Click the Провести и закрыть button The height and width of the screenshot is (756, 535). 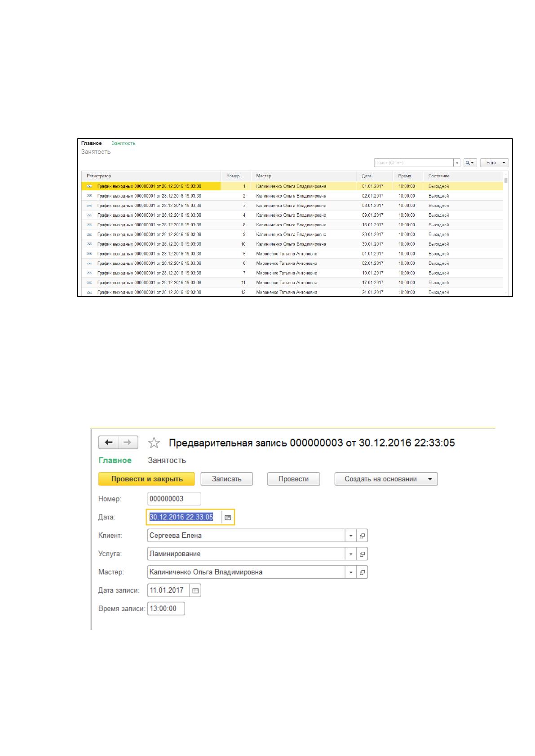[147, 479]
